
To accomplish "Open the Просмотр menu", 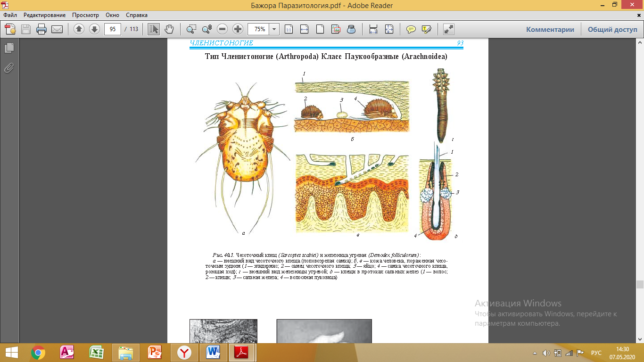I will click(85, 15).
